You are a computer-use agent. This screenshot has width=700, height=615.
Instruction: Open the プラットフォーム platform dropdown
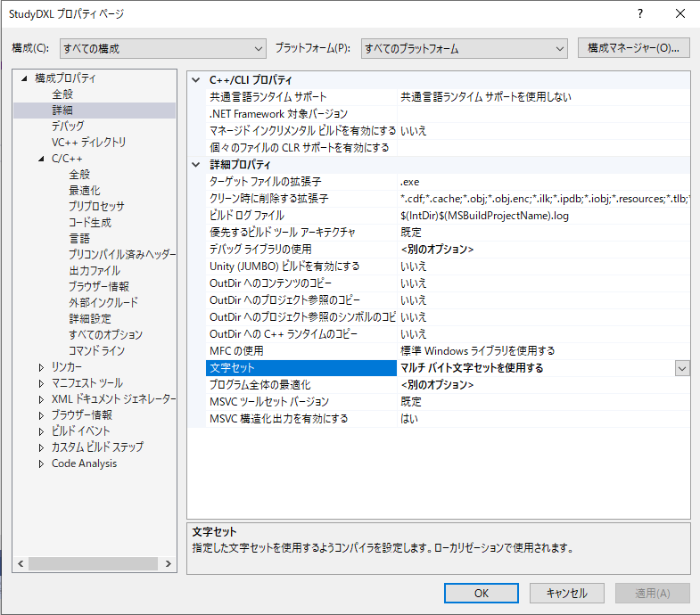pos(464,48)
